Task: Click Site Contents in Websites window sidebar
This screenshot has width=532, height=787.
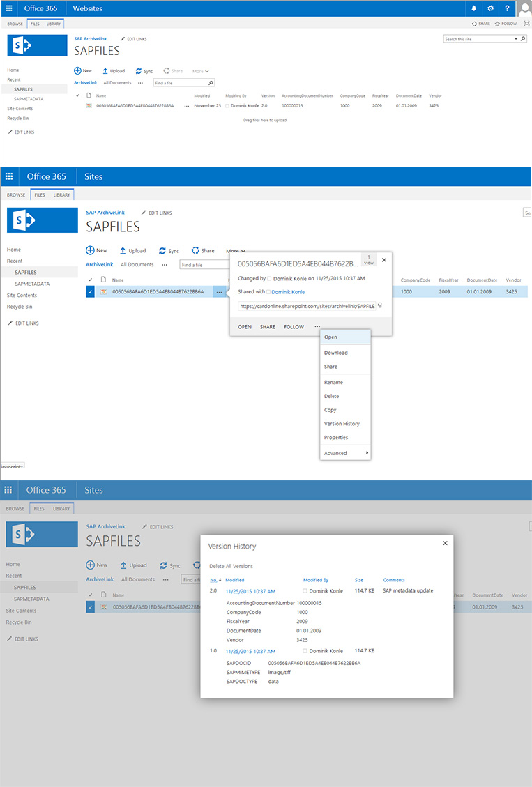Action: (20, 109)
